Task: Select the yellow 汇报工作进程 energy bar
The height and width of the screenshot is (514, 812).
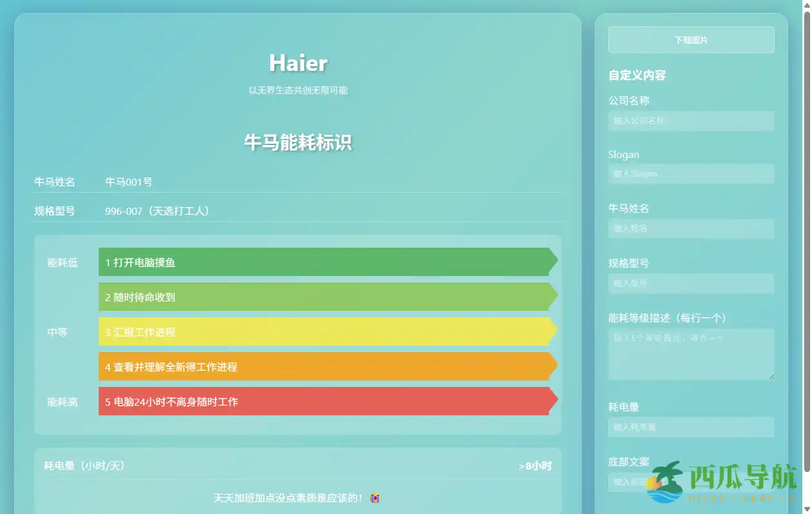Action: point(322,331)
